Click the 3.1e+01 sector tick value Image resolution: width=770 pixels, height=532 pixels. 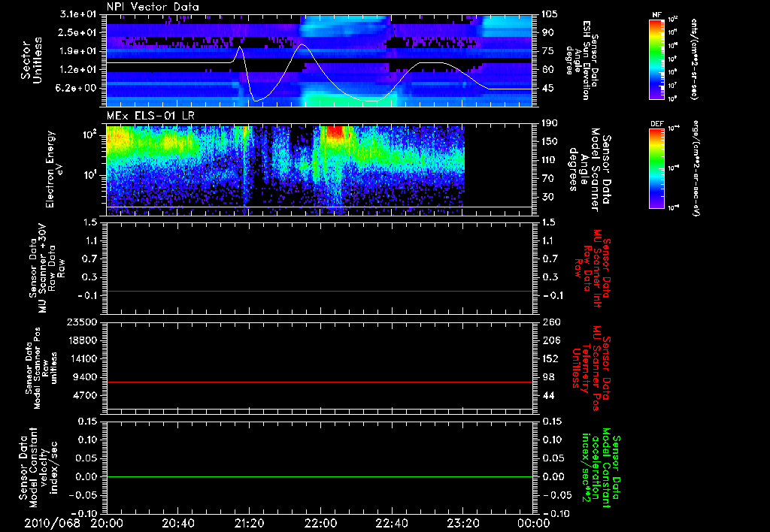pos(79,14)
